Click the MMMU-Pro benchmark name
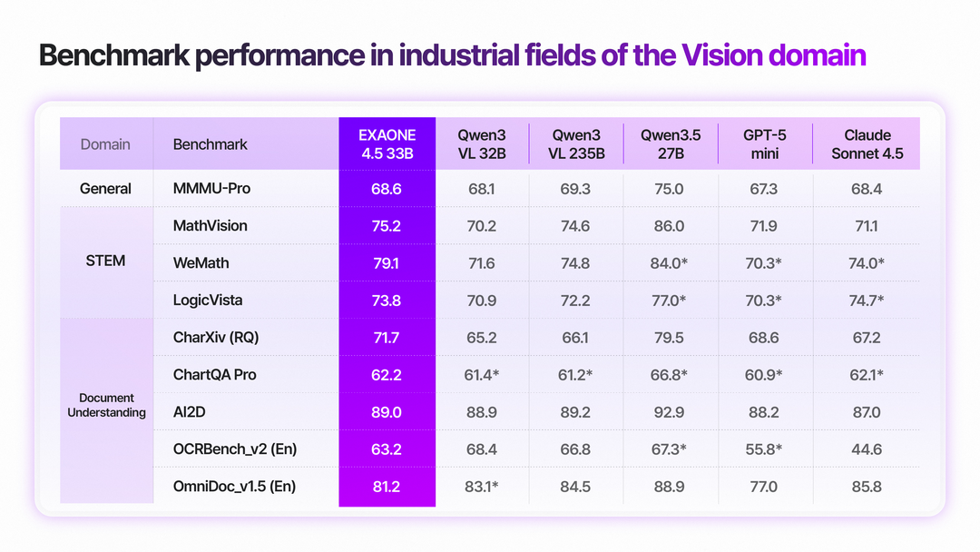The height and width of the screenshot is (552, 980). (x=211, y=189)
